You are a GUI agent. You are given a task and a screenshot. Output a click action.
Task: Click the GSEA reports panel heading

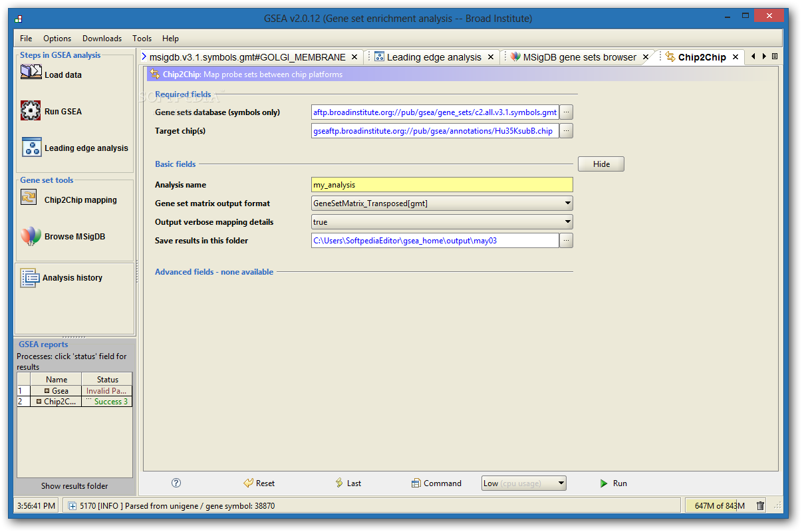tap(43, 344)
